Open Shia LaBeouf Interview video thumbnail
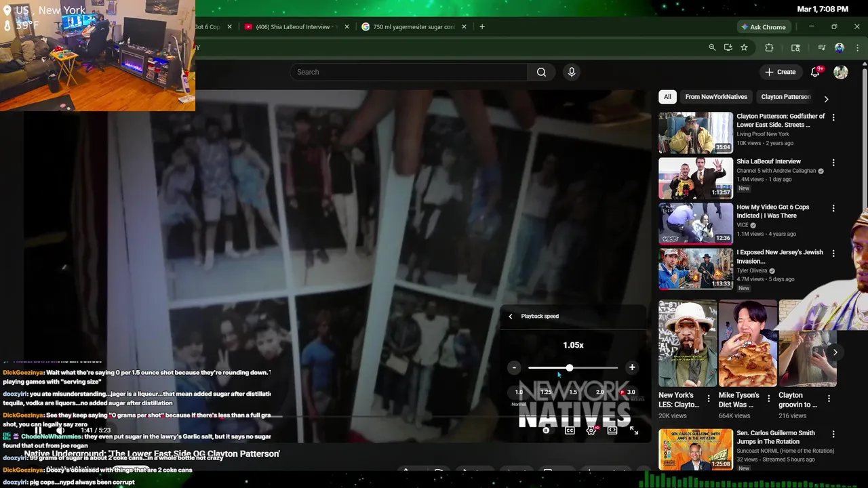The width and height of the screenshot is (868, 488). (x=696, y=178)
